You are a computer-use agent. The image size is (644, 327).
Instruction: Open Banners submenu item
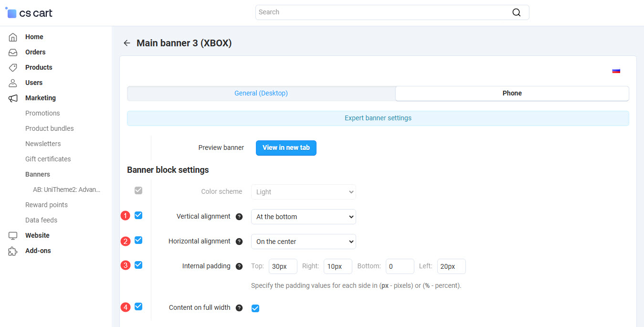(38, 174)
